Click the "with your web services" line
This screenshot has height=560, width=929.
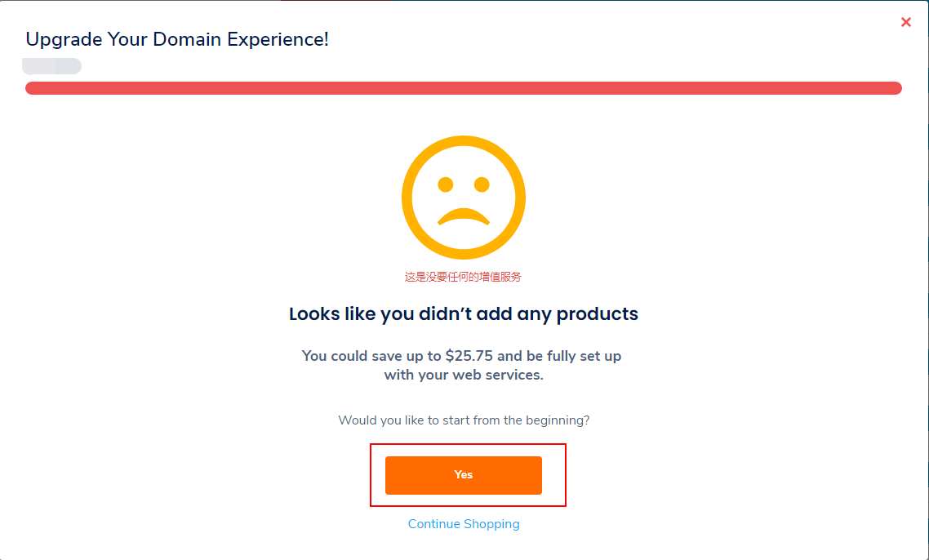click(464, 375)
